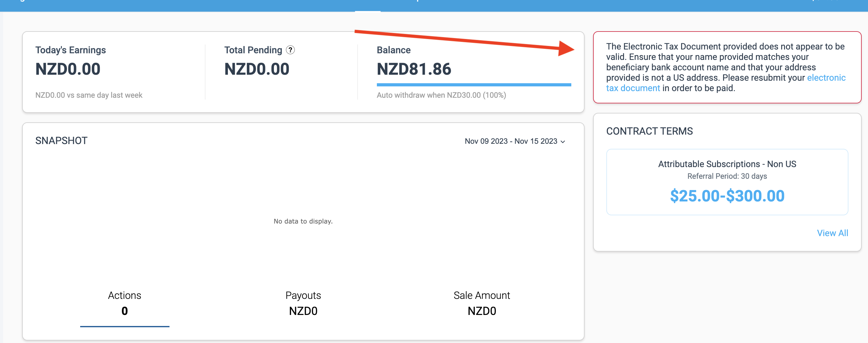Open View All contract terms
The height and width of the screenshot is (343, 868).
point(832,233)
